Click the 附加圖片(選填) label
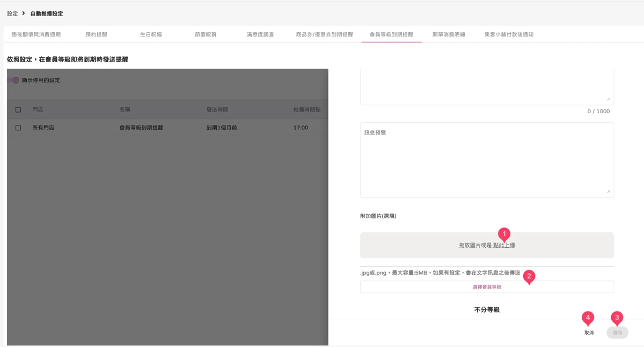 [x=378, y=216]
